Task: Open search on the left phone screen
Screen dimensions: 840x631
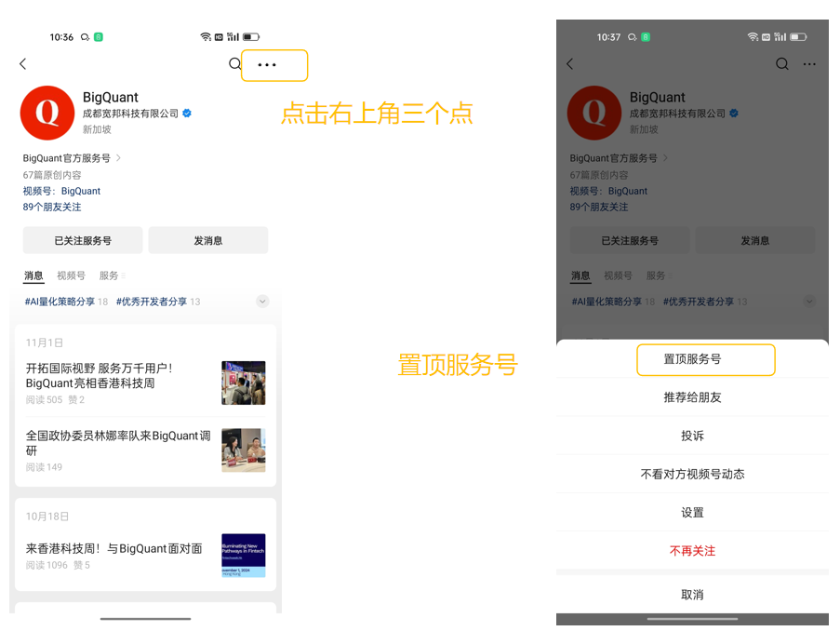Action: coord(234,64)
